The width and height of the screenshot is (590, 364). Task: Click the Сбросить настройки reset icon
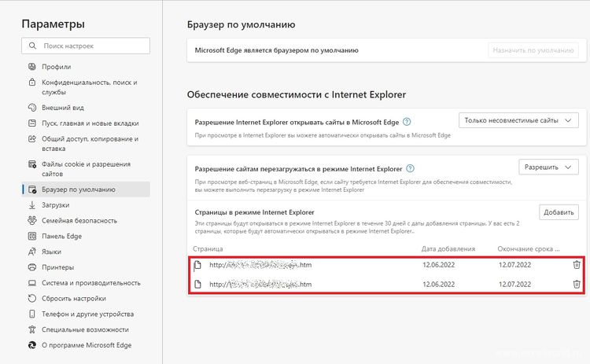tap(32, 298)
